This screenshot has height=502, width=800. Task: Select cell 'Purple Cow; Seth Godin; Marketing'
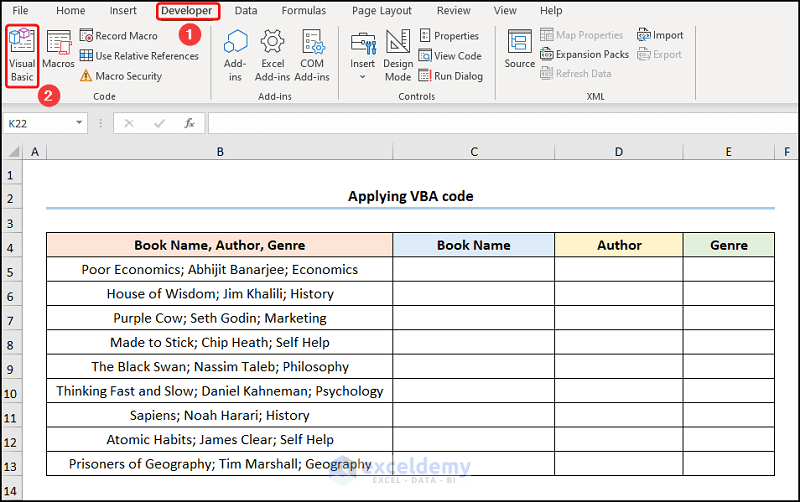point(220,318)
